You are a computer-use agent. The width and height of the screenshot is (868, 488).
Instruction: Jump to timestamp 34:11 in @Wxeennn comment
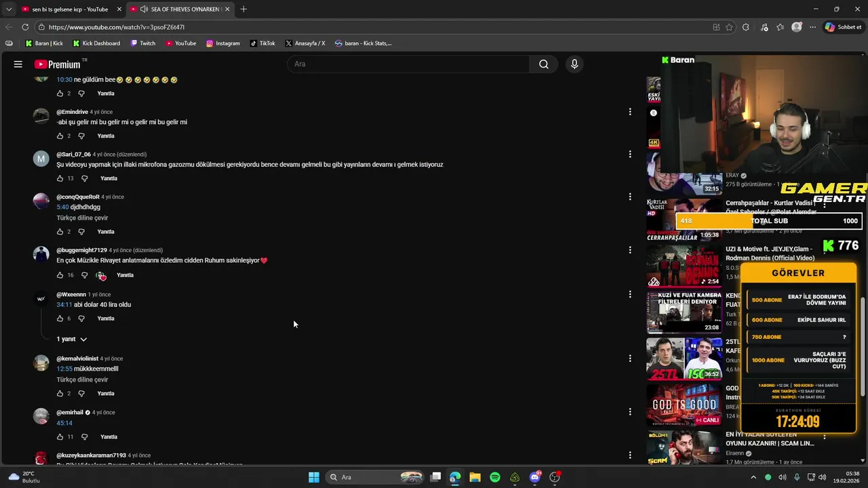64,305
